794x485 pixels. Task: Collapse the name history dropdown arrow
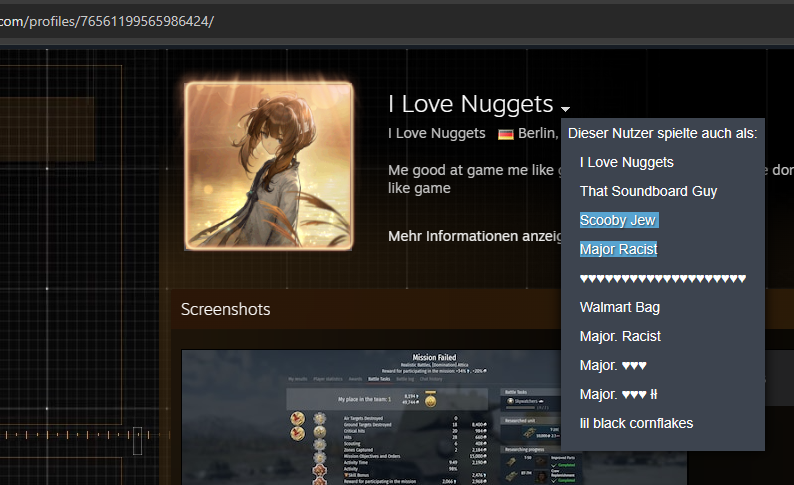coord(566,108)
